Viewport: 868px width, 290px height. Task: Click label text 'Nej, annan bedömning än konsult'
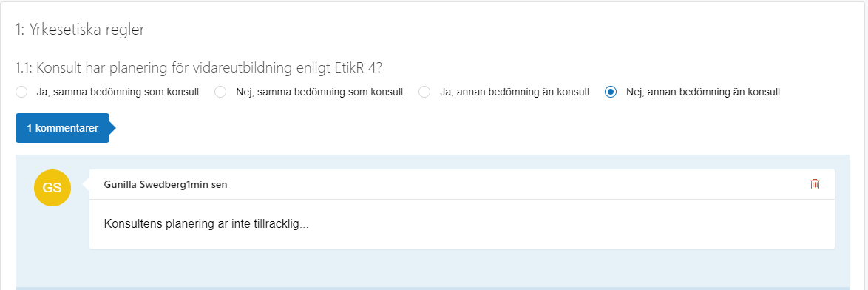tap(703, 92)
